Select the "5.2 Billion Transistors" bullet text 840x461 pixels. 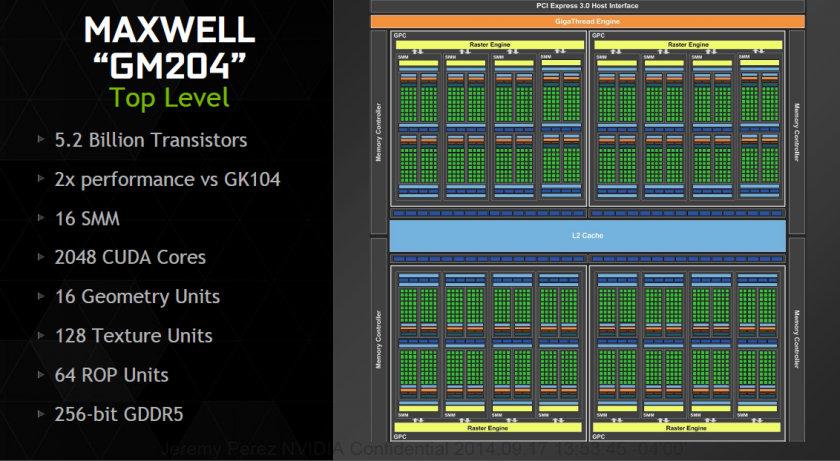151,140
